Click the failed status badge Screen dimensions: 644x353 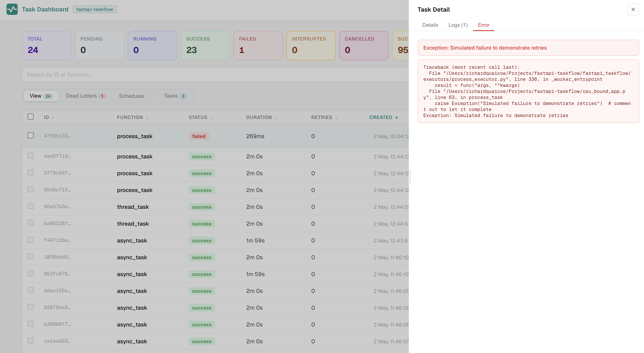point(199,136)
